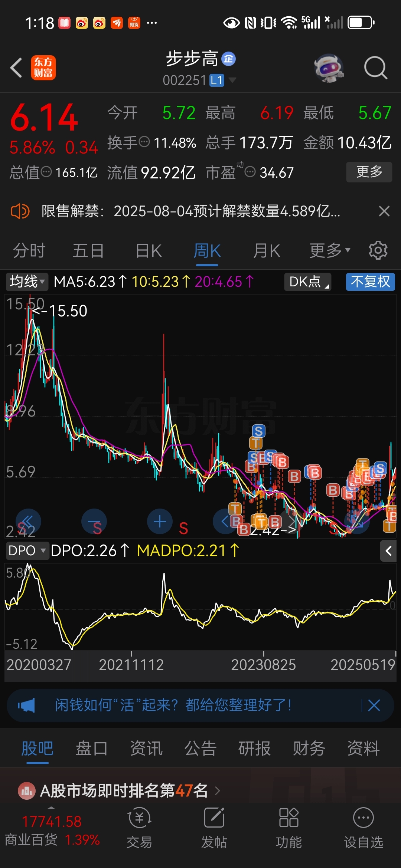
Task: Tap the 设自选 bottom bar button
Action: point(363,828)
